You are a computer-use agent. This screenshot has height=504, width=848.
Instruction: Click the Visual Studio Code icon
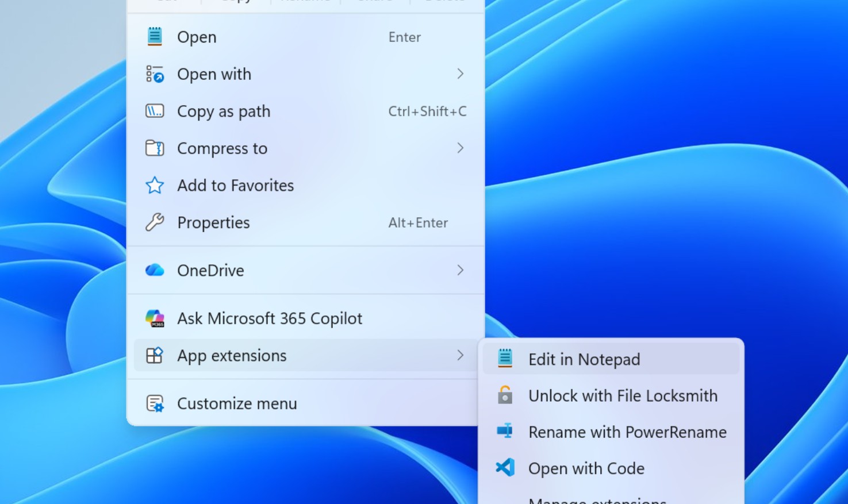point(505,467)
